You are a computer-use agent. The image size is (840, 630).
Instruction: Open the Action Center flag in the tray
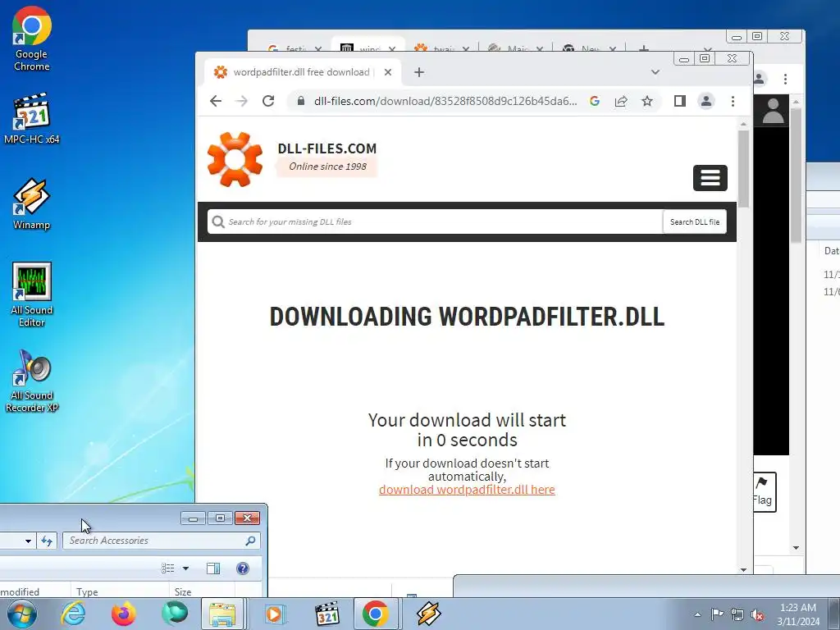tap(717, 614)
